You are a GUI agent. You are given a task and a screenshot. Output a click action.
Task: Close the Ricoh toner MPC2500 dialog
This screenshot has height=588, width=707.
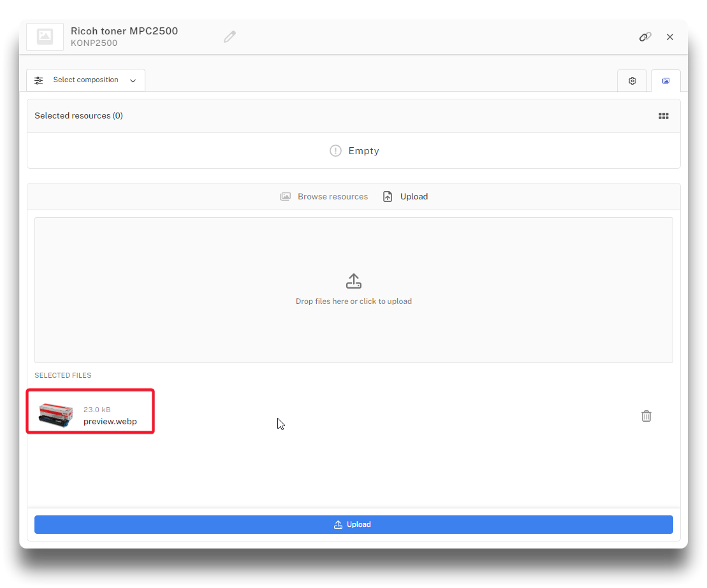click(669, 37)
